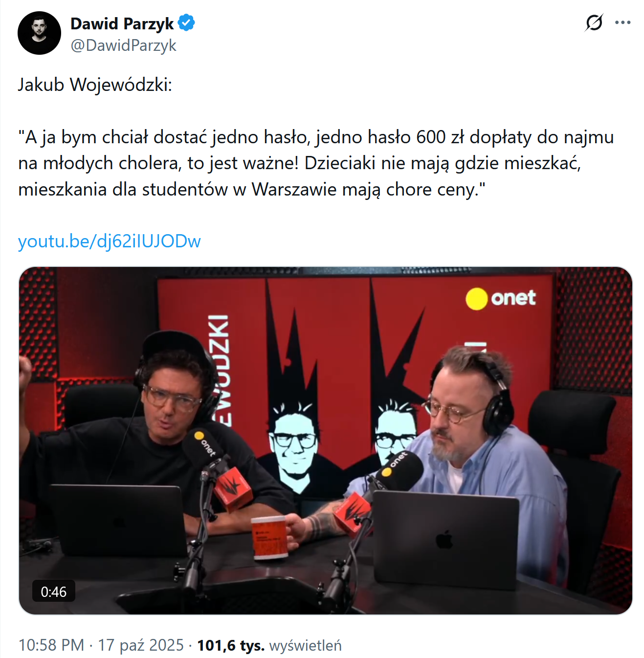
Task: Click the "Jakub Wojewódzki:" text line
Action: tap(95, 85)
